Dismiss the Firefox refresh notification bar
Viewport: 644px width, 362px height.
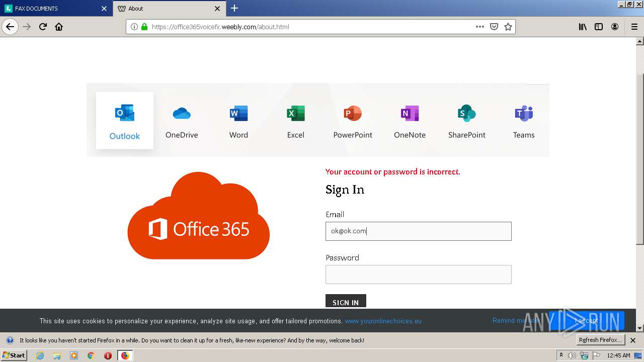[x=633, y=340]
